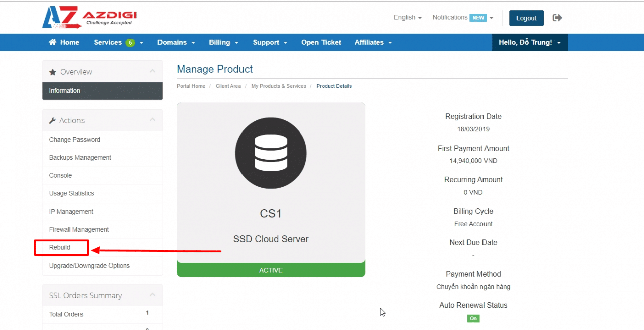Click the NEW notifications badge
The image size is (644, 330).
coord(478,18)
